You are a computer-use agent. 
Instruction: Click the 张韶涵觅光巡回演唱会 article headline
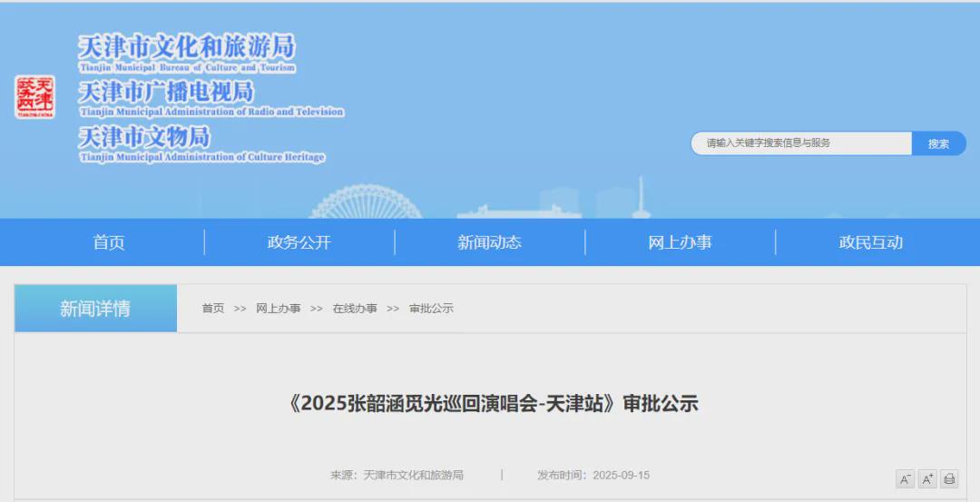tap(492, 404)
